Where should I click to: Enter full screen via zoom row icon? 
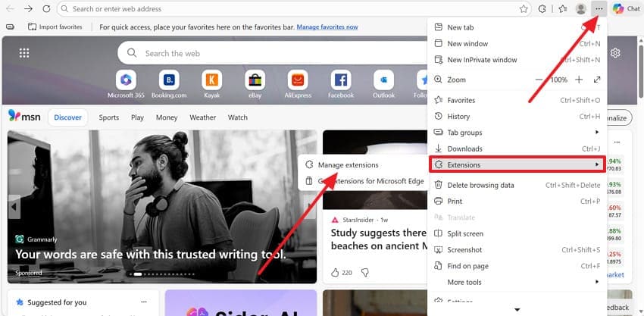(597, 80)
